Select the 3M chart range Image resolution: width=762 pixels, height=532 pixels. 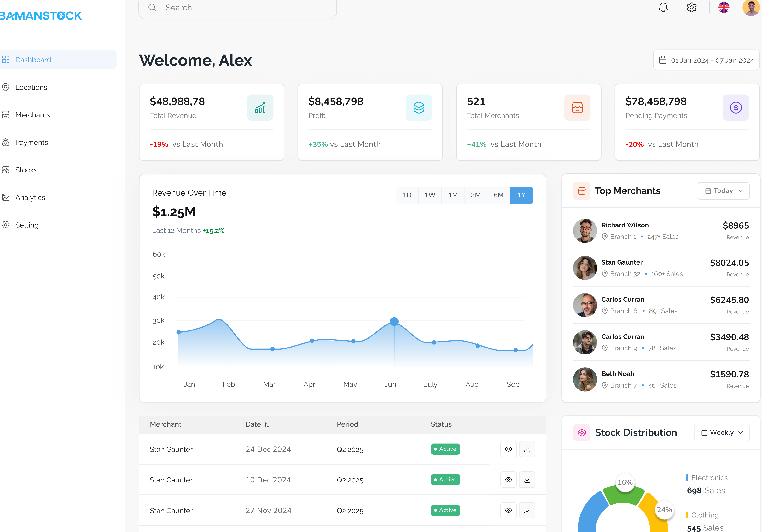click(476, 195)
